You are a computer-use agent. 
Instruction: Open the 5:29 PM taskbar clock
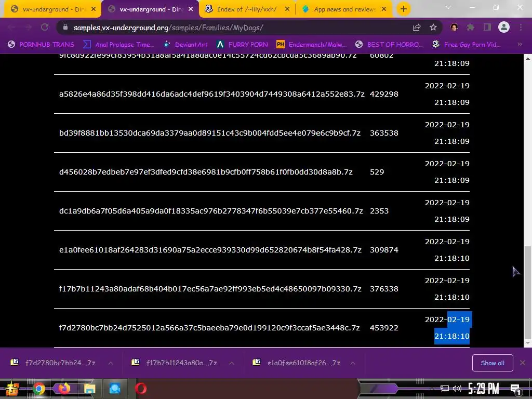pos(483,389)
